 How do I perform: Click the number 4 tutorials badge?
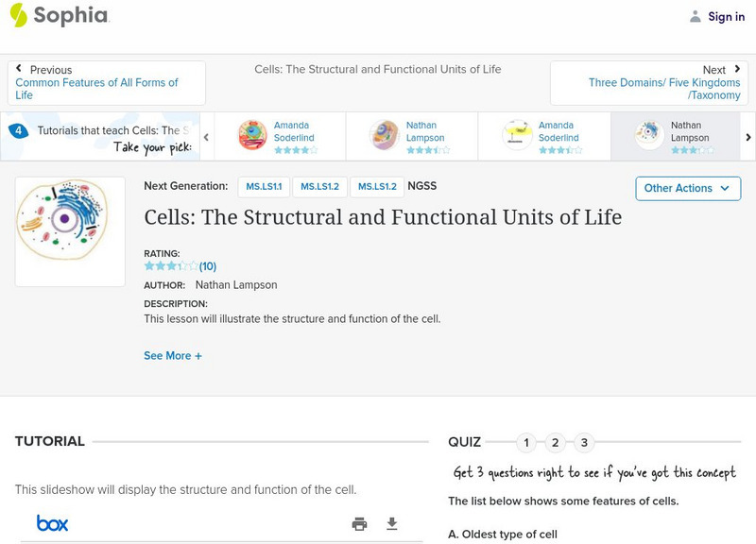[18, 131]
